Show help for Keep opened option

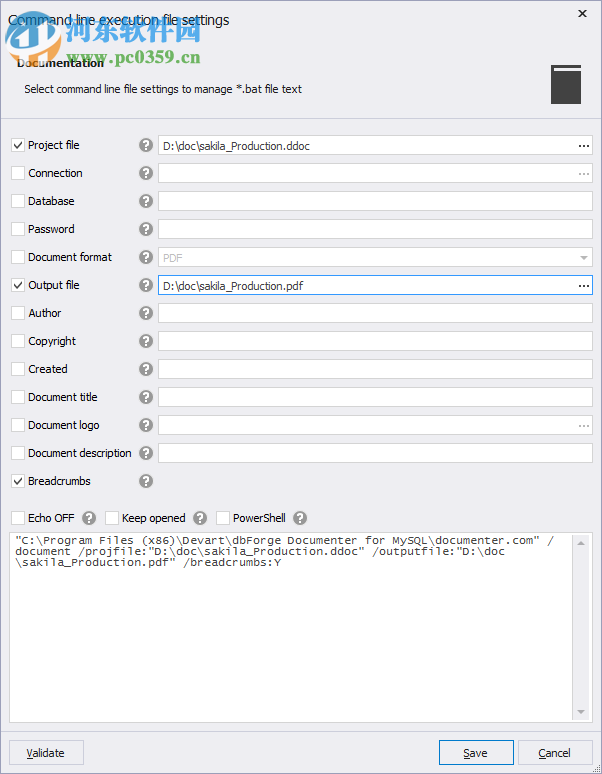point(200,518)
